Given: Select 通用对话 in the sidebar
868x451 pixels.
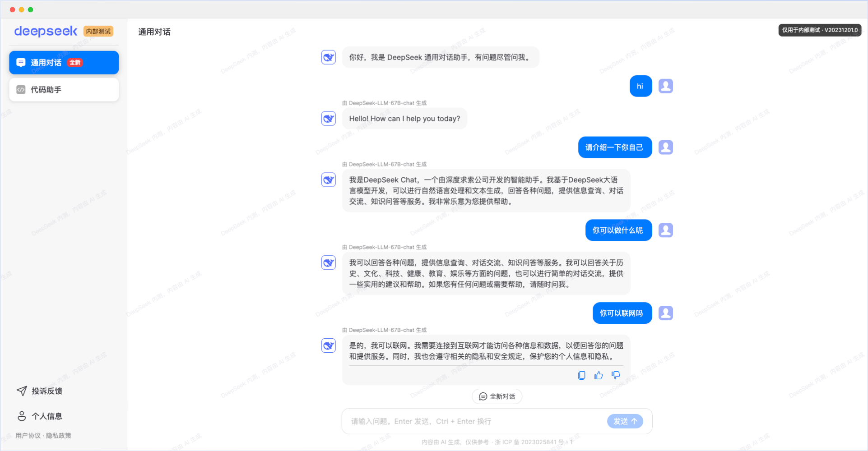Looking at the screenshot, I should pos(46,62).
